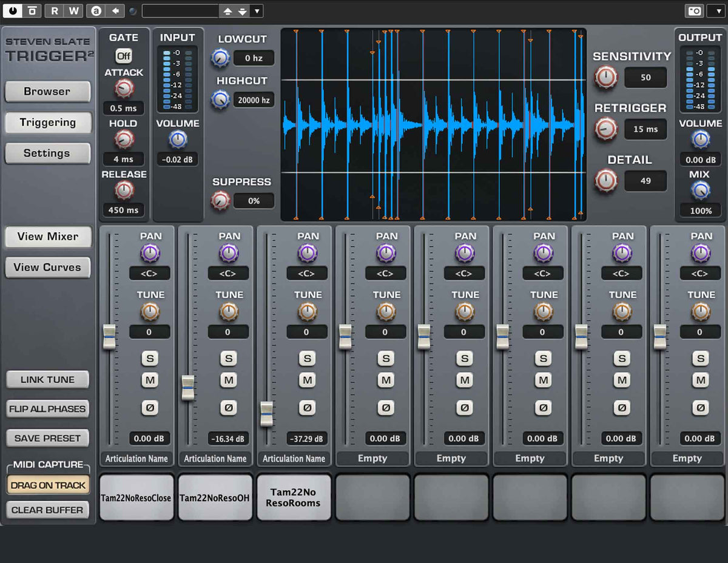Click the Lowcut filter knob
The image size is (728, 563).
point(220,58)
